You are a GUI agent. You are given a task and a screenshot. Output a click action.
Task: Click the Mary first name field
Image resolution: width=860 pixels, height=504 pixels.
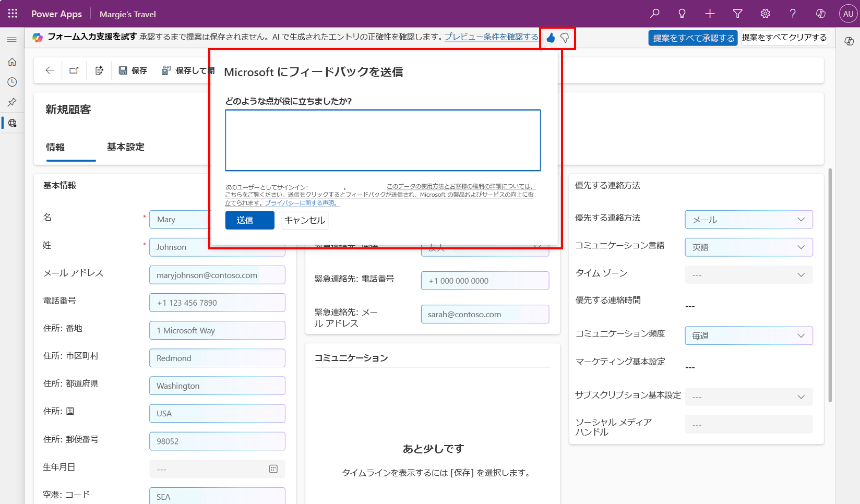(x=180, y=220)
